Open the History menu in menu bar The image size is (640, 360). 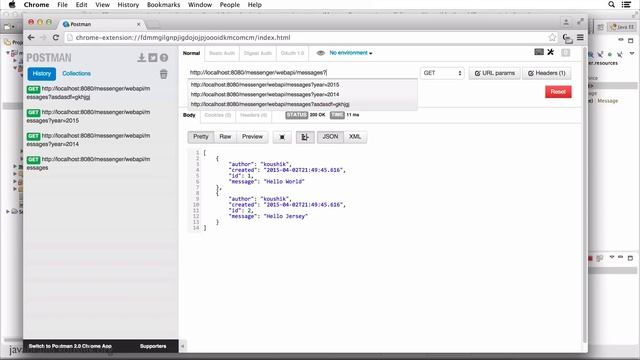128,4
